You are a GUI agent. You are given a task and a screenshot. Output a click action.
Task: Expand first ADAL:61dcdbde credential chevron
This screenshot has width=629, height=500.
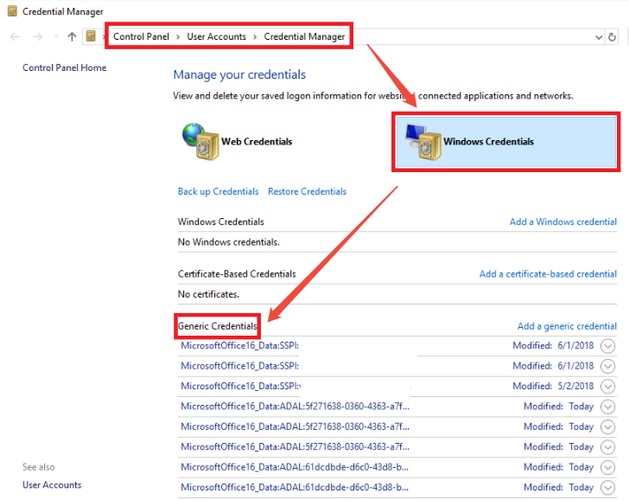coord(608,467)
